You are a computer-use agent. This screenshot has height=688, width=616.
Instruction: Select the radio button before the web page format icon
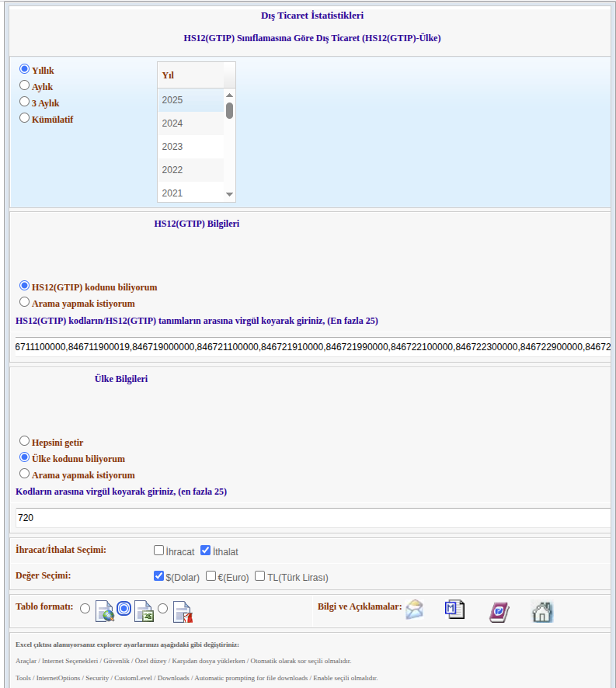pyautogui.click(x=85, y=609)
